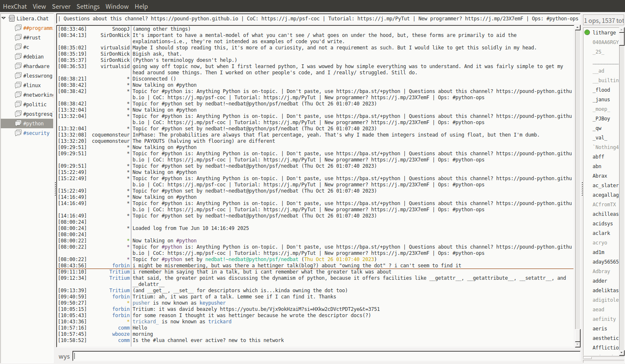Select user _val_ in the user list
Image resolution: width=625 pixels, height=364 pixels.
tap(600, 137)
